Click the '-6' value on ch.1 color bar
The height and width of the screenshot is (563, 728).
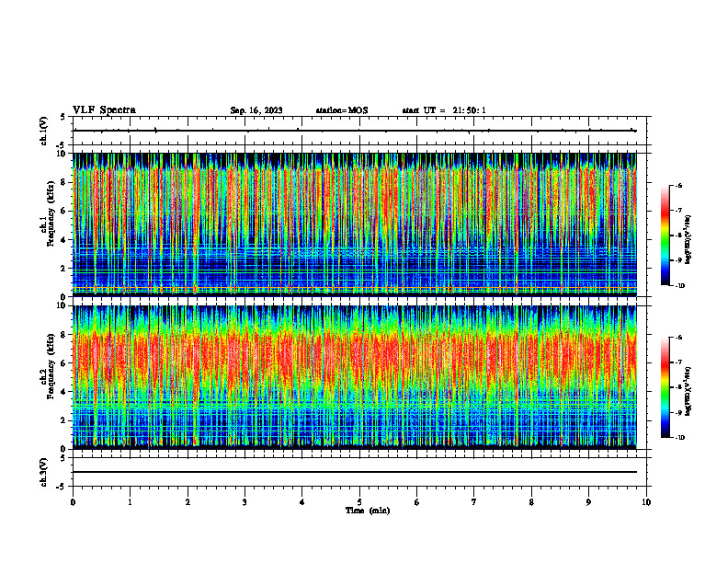(x=679, y=186)
